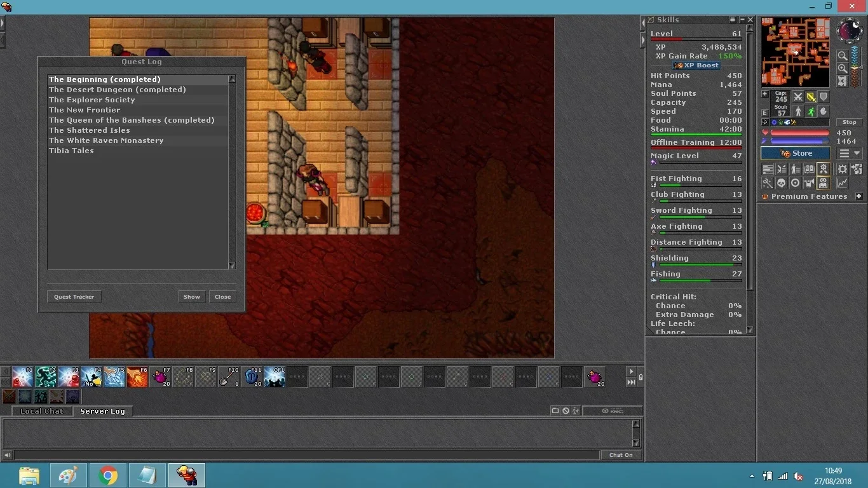Viewport: 868px width, 488px height.
Task: Select the full attack stance icon
Action: click(797, 97)
